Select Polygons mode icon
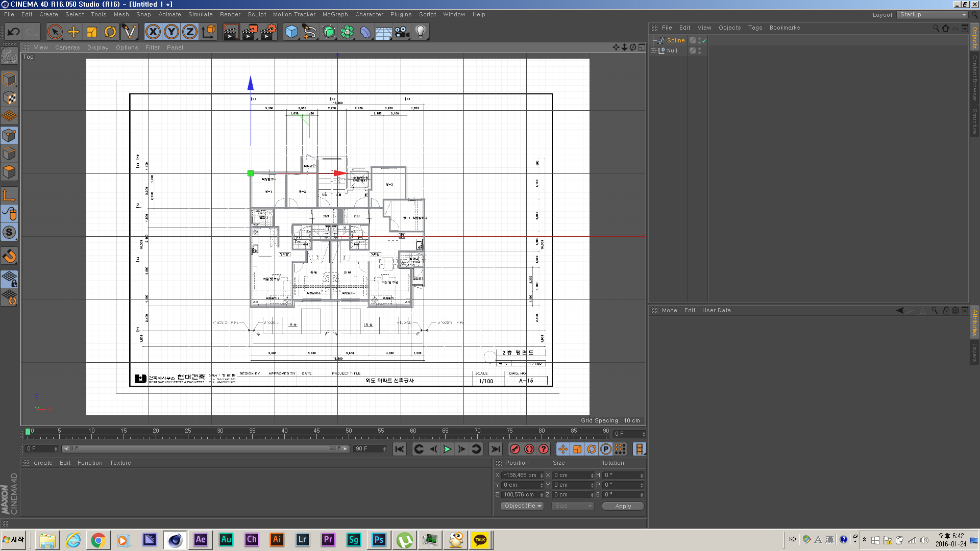 [9, 172]
